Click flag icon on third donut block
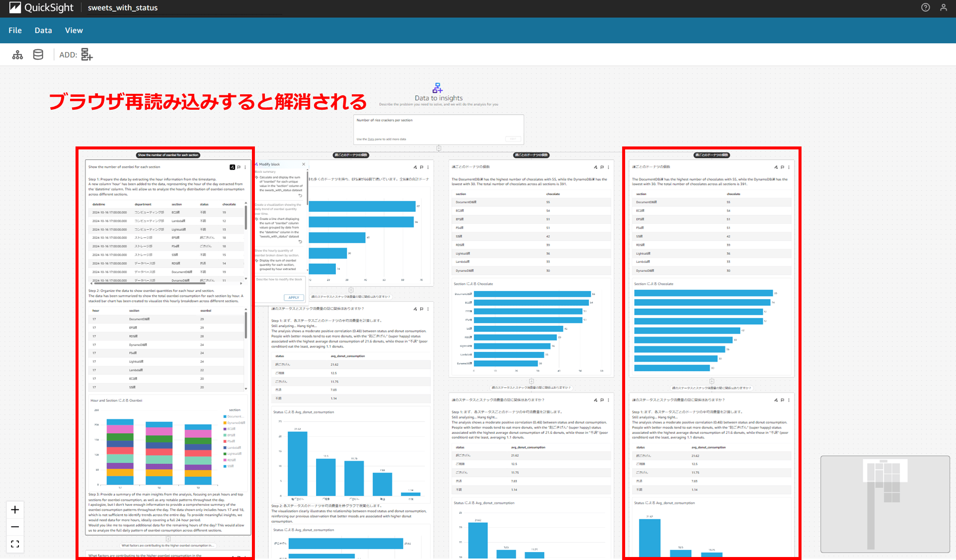Image resolution: width=956 pixels, height=560 pixels. click(x=602, y=167)
